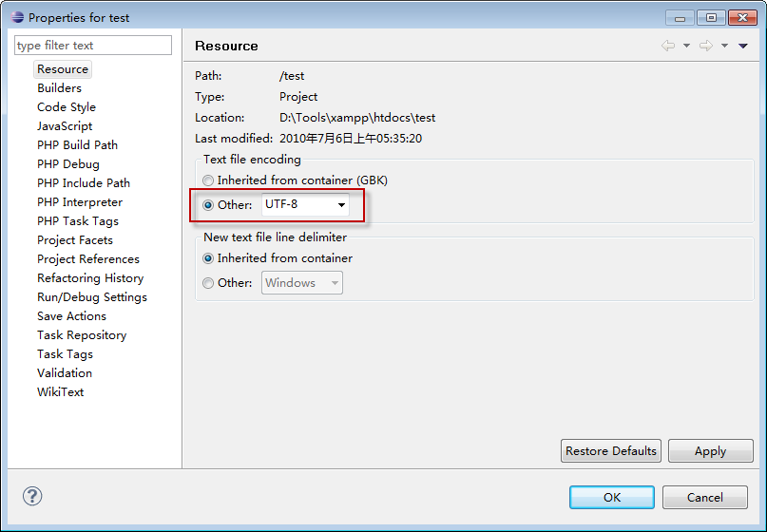Click the forward navigation arrow icon

705,46
